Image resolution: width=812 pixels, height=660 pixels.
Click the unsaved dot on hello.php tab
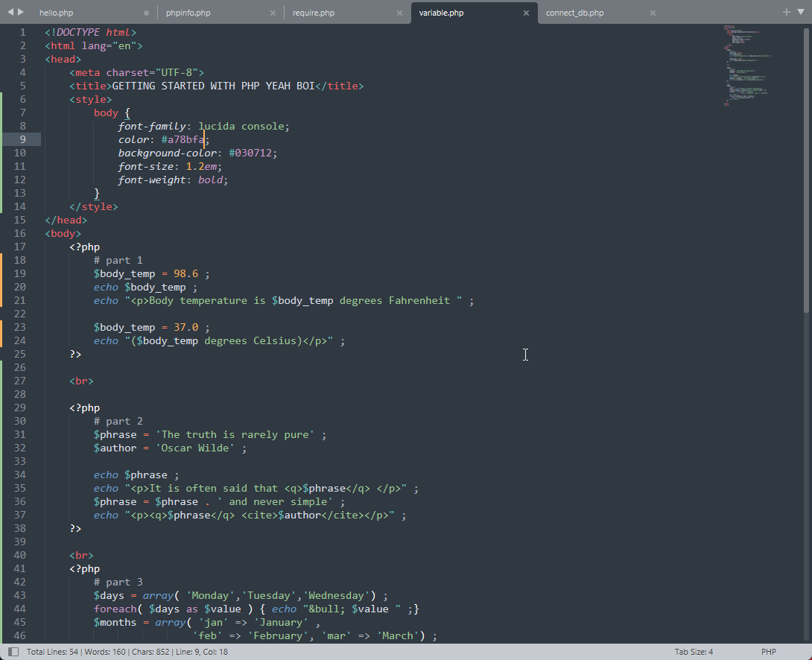146,13
